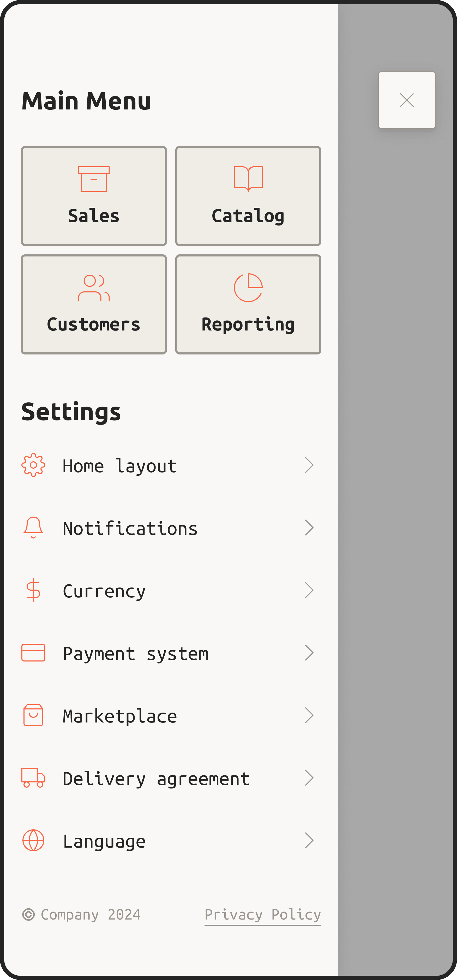Click the Settings heading
This screenshot has width=457, height=980.
click(x=71, y=412)
